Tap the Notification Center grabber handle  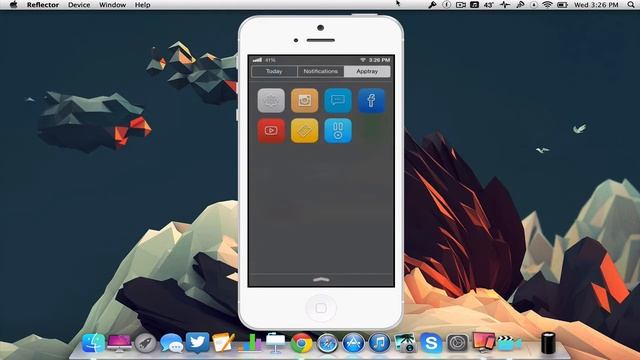321,280
